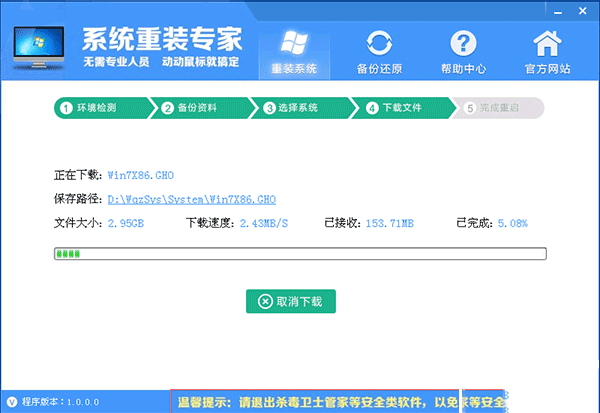Viewport: 600px width, 413px height.
Task: Open save path D:\WqzSys\System\Win7X86.GHO link
Action: click(x=192, y=199)
